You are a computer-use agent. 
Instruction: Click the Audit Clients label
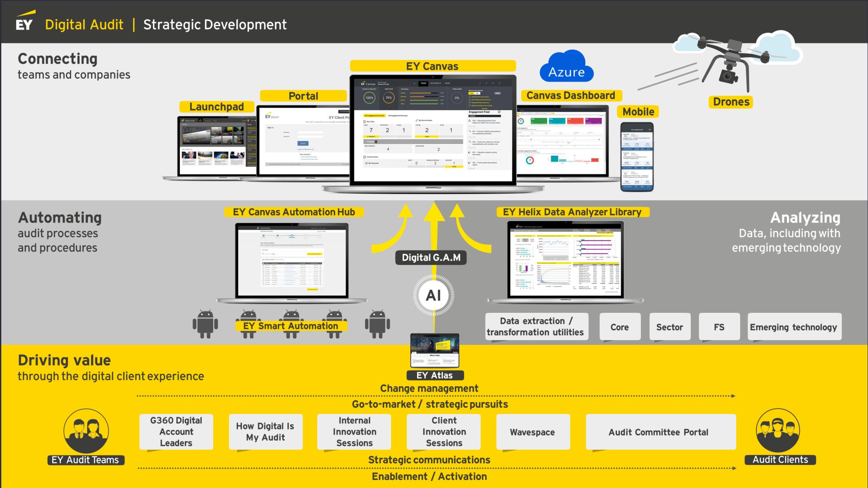(x=780, y=460)
